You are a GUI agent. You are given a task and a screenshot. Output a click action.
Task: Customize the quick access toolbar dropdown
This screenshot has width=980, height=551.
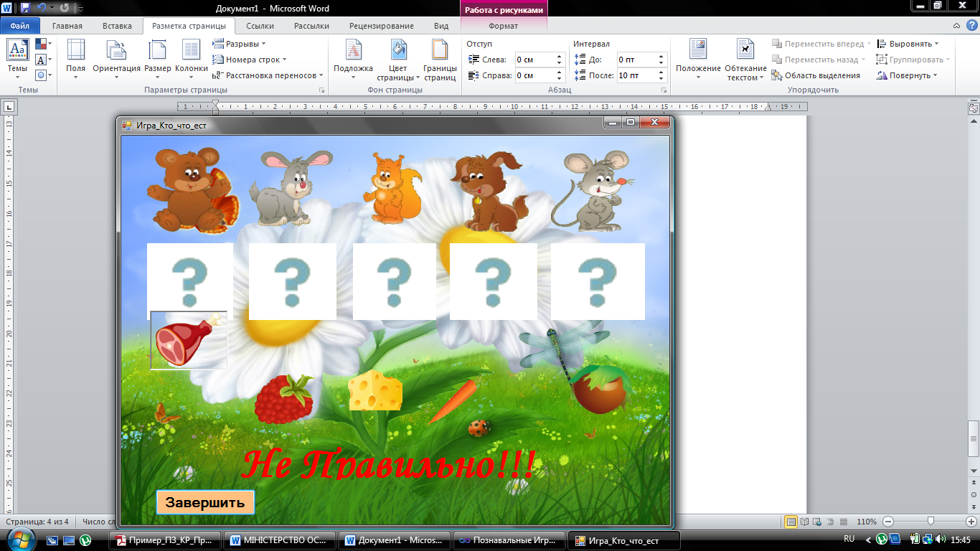[79, 9]
